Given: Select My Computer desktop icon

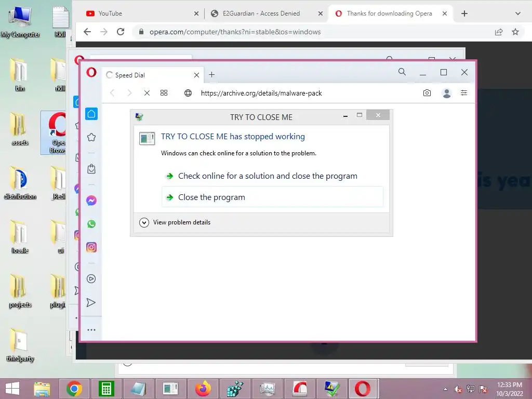Looking at the screenshot, I should point(20,22).
